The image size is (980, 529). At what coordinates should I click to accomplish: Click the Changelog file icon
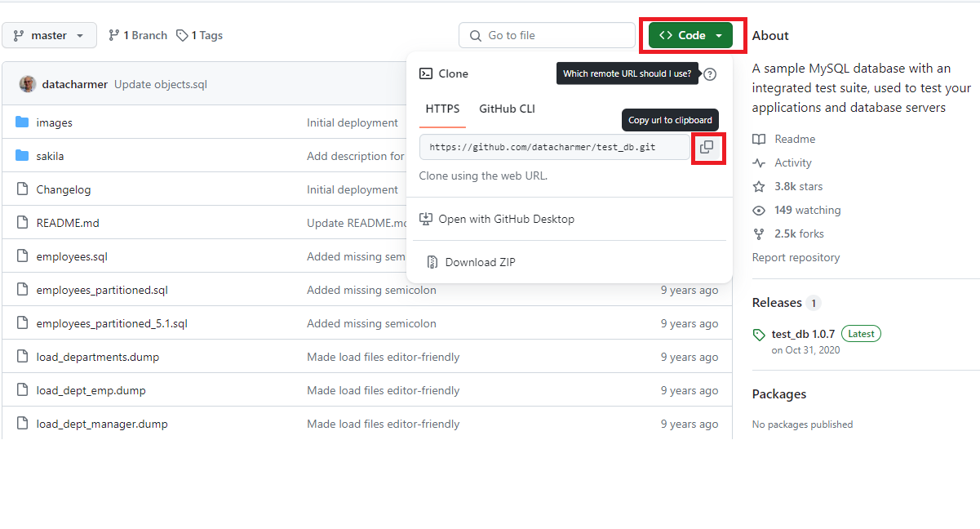(x=22, y=189)
